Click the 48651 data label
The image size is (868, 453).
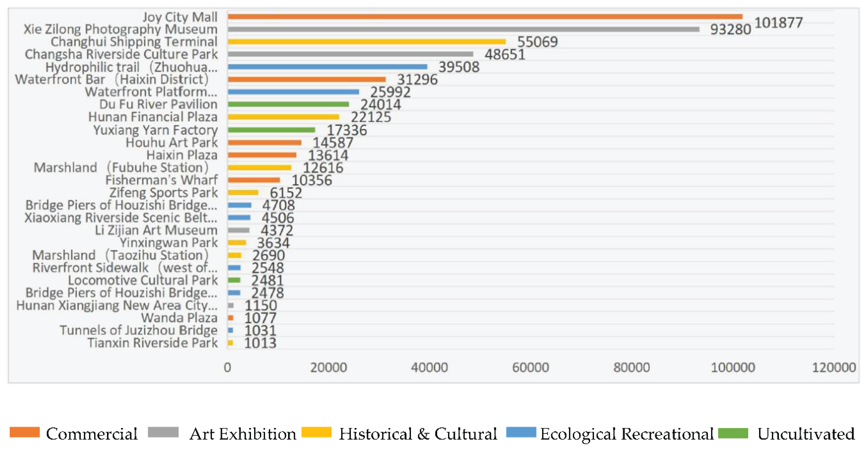pyautogui.click(x=505, y=54)
